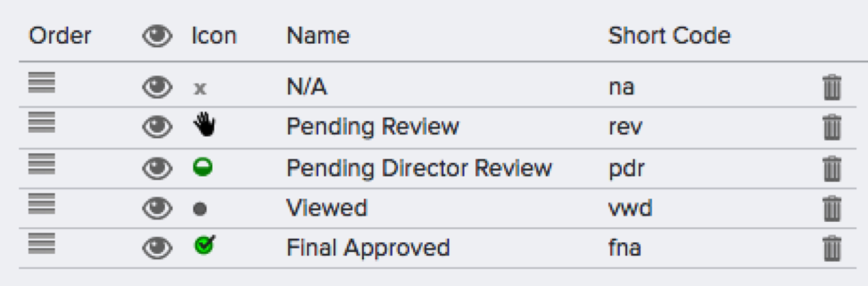Delete the Final Approved status

[x=832, y=248]
